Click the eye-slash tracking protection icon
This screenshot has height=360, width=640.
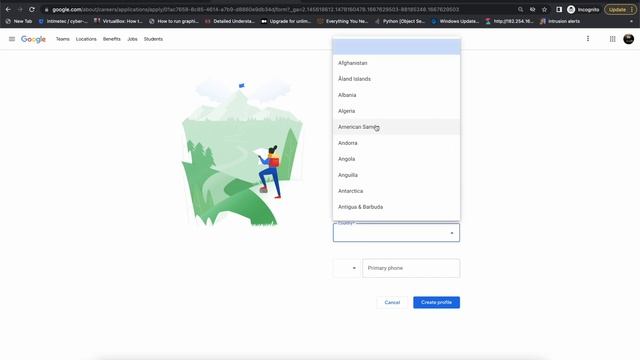(533, 9)
